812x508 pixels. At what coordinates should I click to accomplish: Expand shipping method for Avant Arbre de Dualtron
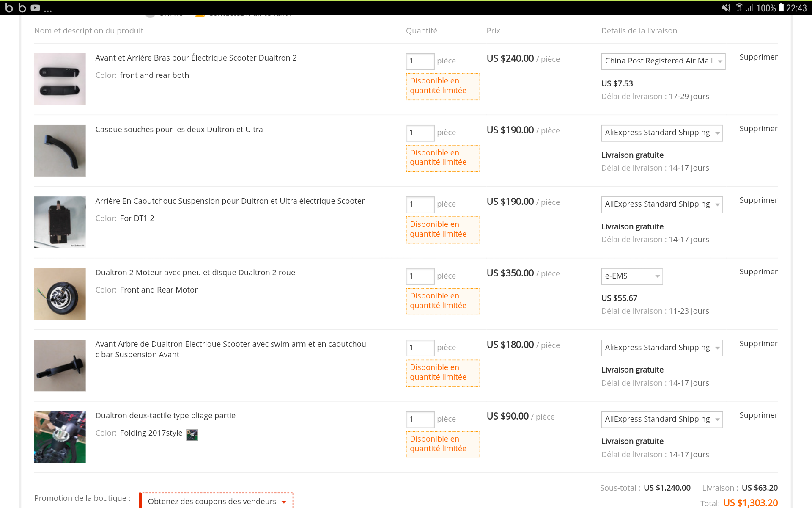coord(662,348)
